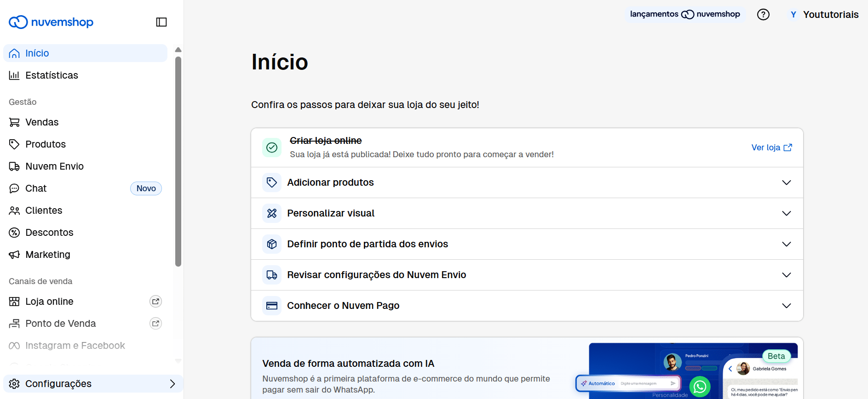
Task: Click the Clientes people icon
Action: (x=14, y=211)
